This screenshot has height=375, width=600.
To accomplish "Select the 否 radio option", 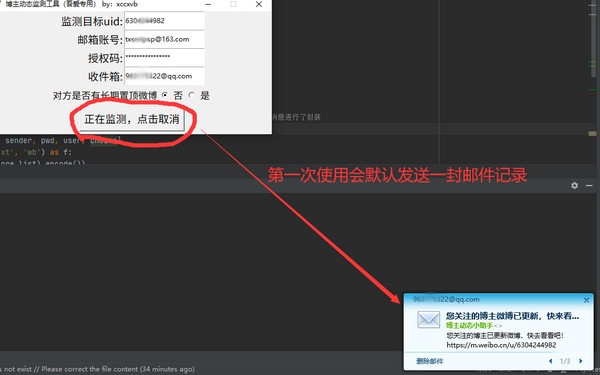I will pos(165,95).
